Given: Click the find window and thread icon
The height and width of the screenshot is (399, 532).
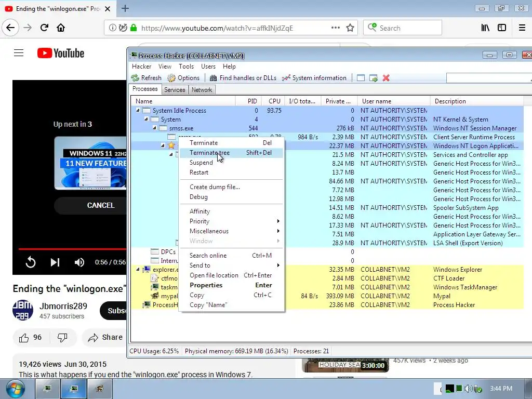Looking at the screenshot, I should (373, 78).
